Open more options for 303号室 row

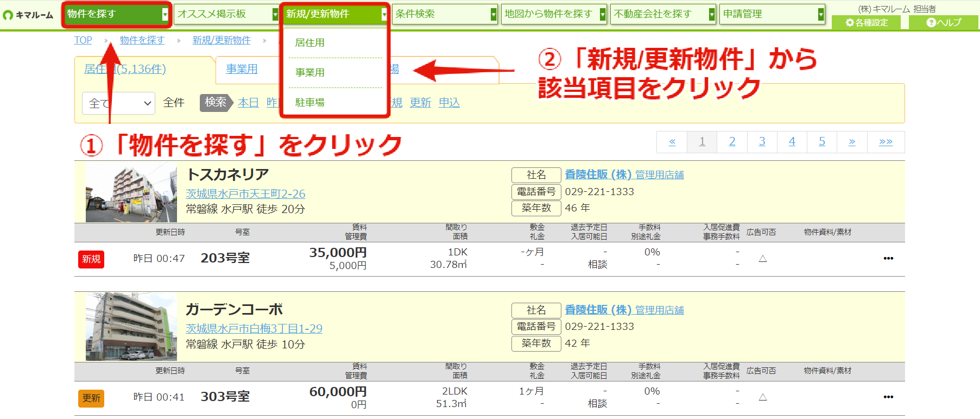click(x=888, y=397)
